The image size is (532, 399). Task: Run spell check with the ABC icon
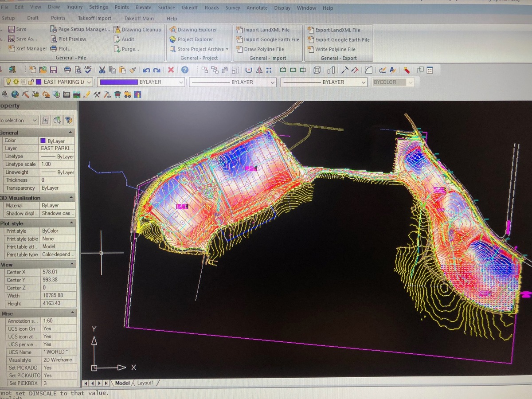88,70
